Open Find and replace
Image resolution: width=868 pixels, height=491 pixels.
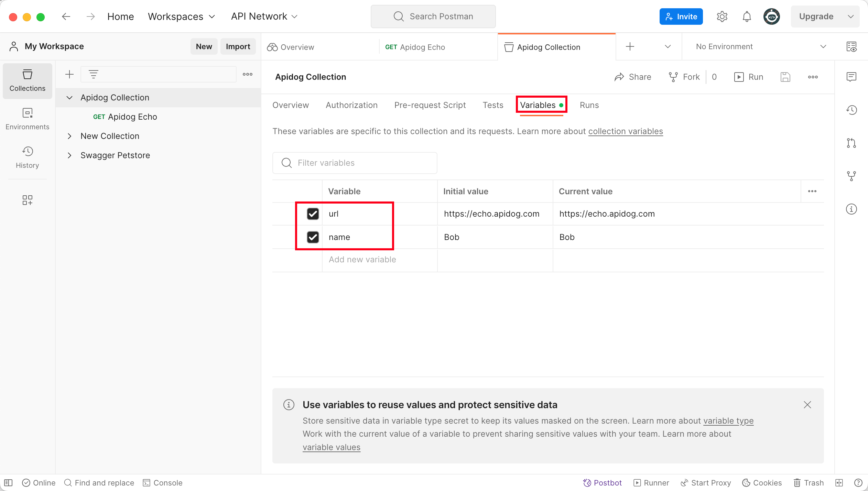[99, 483]
